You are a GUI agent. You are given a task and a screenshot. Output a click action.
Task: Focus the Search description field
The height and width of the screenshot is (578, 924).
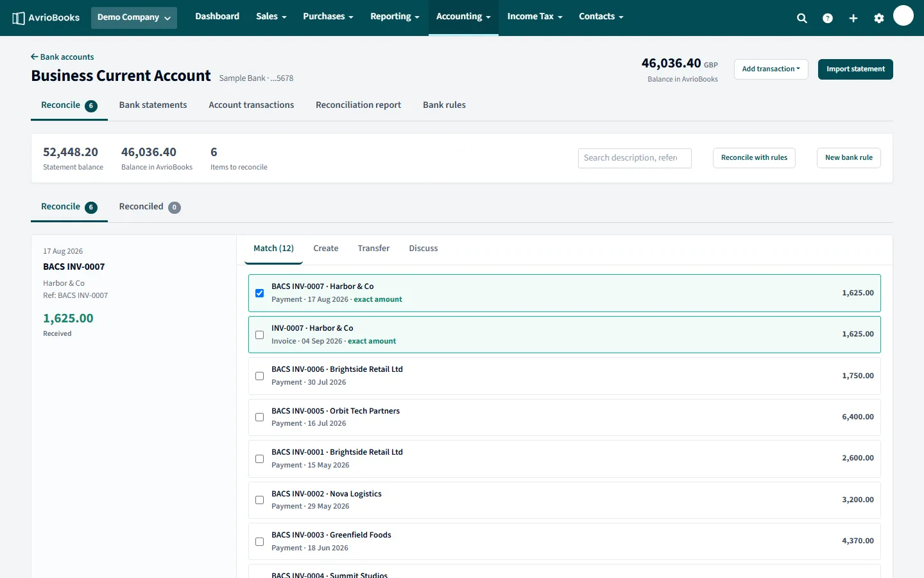[635, 158]
